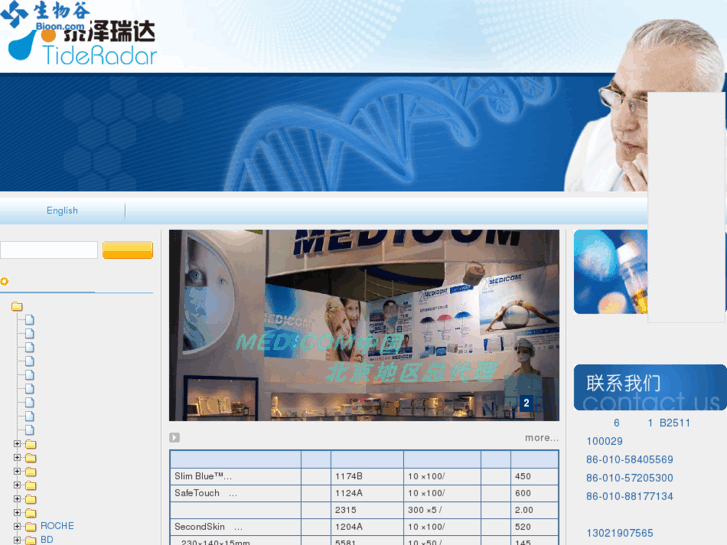
Task: Click the DNA helix header banner
Action: click(x=324, y=132)
